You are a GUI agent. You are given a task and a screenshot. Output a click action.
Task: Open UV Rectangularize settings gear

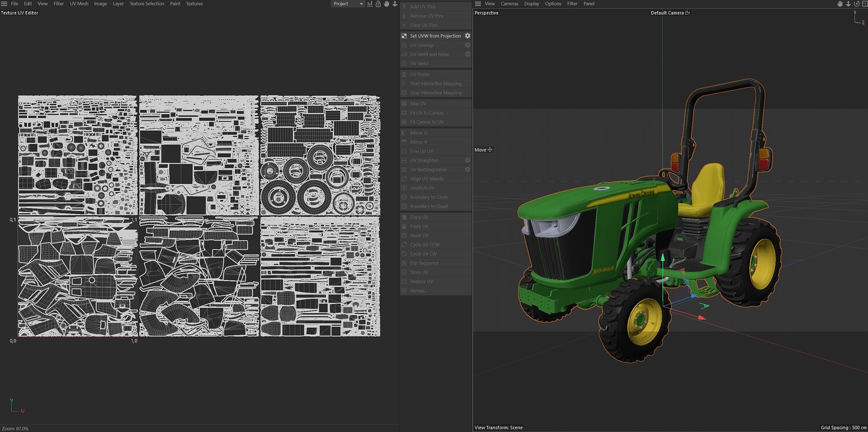coord(468,169)
